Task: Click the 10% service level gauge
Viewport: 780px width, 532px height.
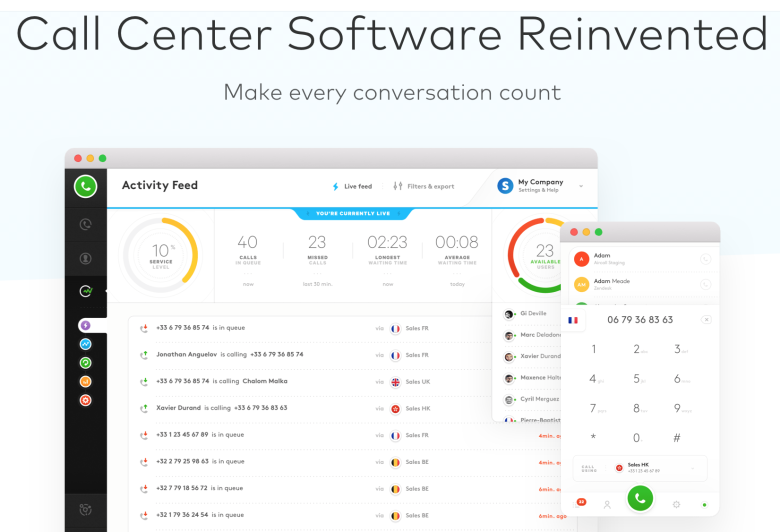Action: click(161, 255)
